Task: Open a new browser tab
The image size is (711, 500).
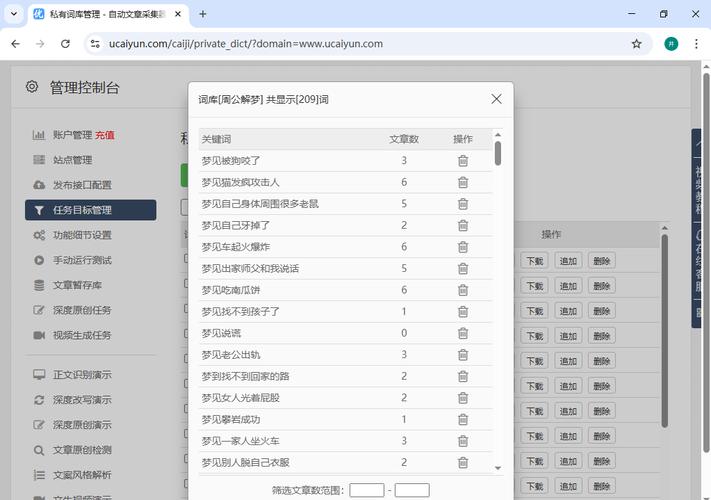Action: pos(203,14)
